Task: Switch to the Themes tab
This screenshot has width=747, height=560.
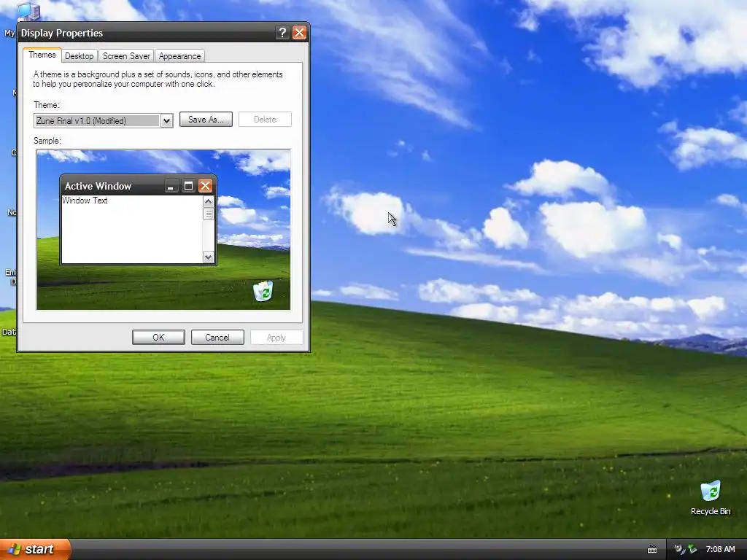Action: tap(42, 55)
